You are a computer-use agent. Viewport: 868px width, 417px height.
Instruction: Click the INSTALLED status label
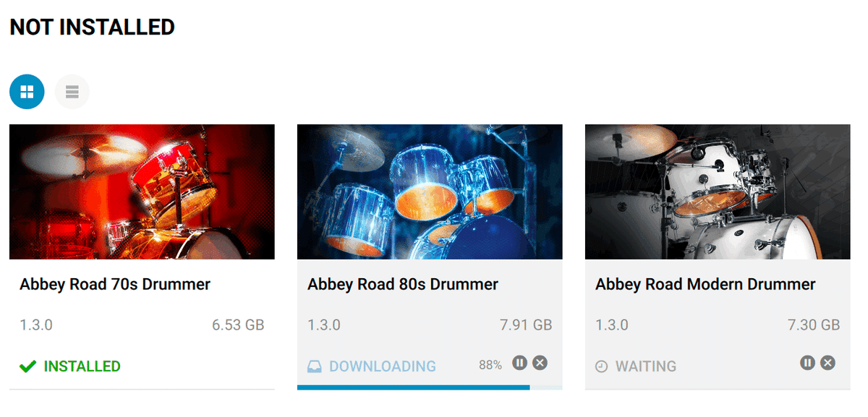pos(82,366)
